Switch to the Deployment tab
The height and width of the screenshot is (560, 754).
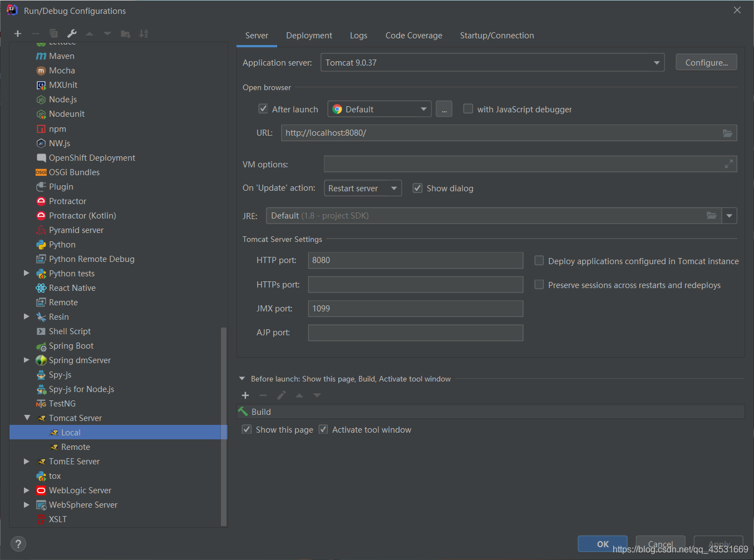point(309,36)
